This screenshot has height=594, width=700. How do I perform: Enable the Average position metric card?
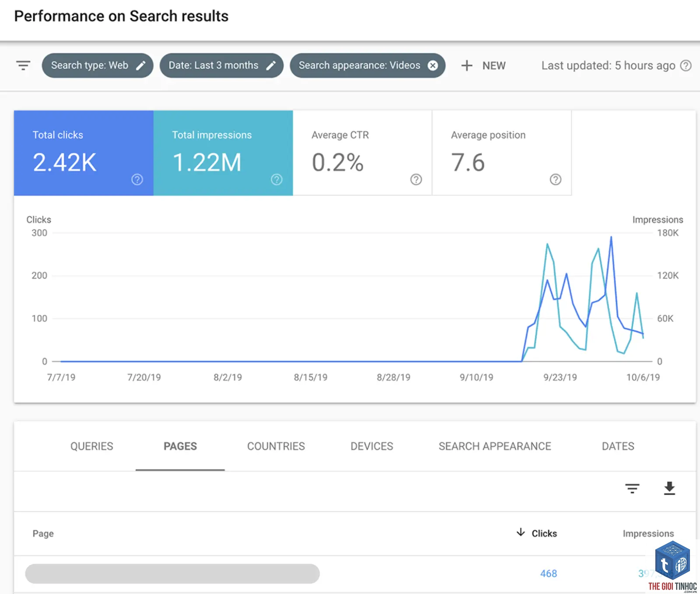pyautogui.click(x=502, y=153)
